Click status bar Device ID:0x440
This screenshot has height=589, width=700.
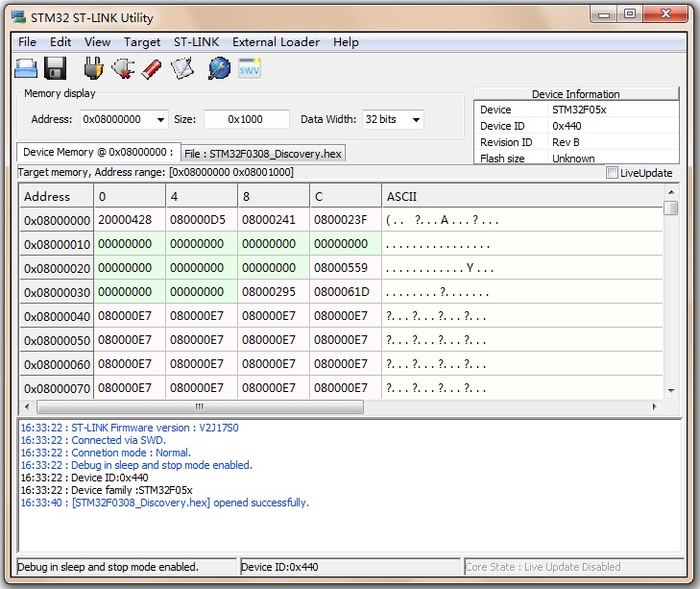tap(350, 567)
